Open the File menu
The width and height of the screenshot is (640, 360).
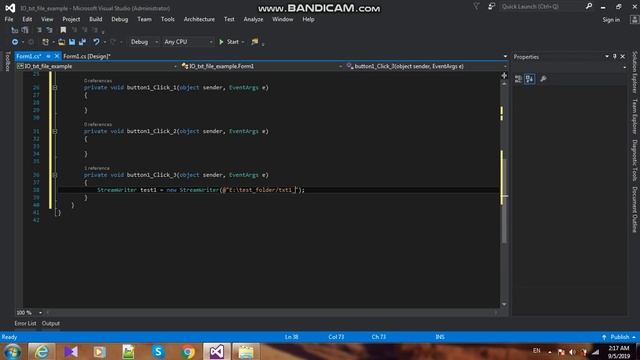click(9, 19)
